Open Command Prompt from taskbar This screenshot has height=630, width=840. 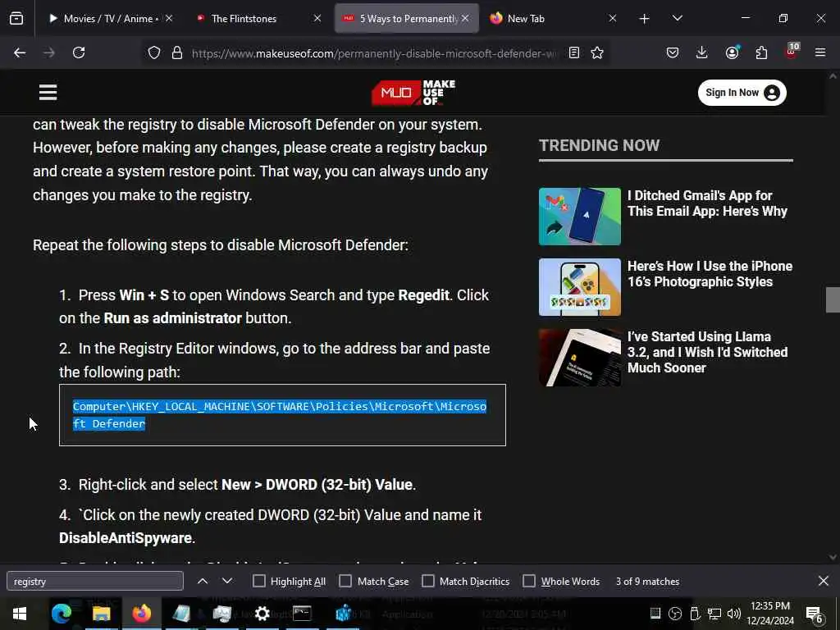[302, 614]
